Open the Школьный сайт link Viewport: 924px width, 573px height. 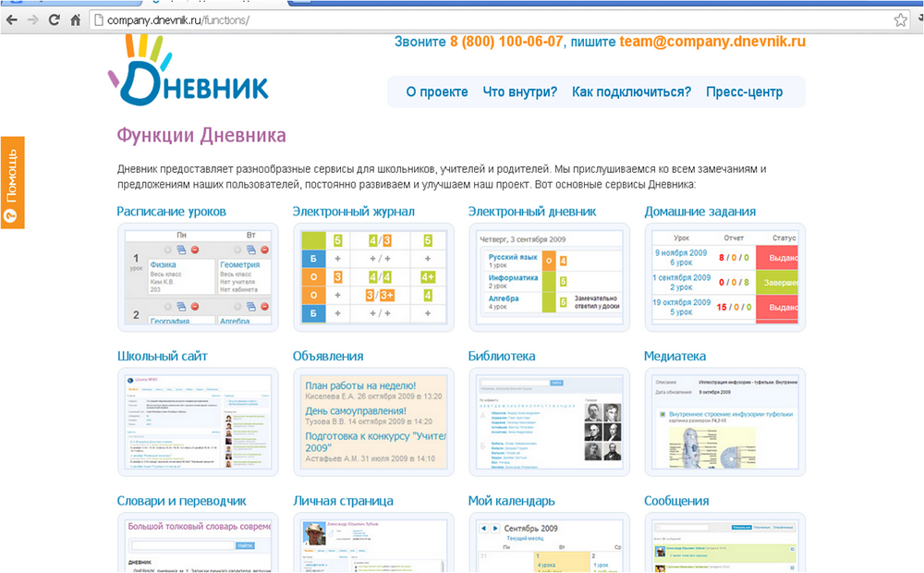[x=162, y=356]
